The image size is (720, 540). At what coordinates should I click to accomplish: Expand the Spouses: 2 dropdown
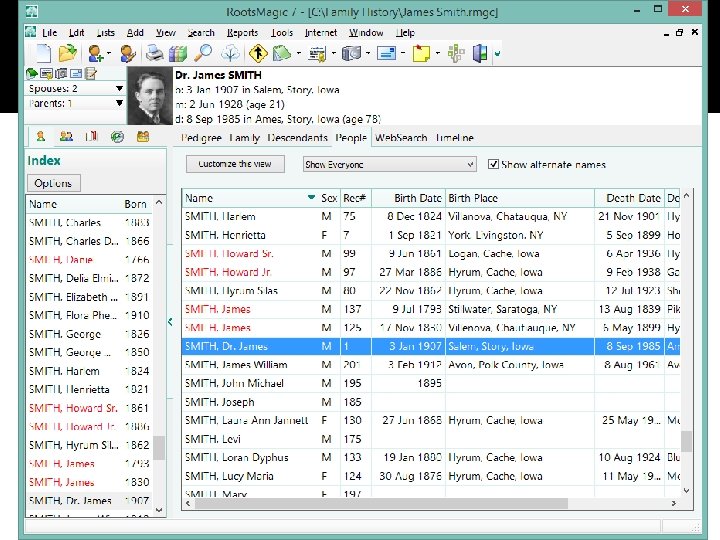pos(75,88)
